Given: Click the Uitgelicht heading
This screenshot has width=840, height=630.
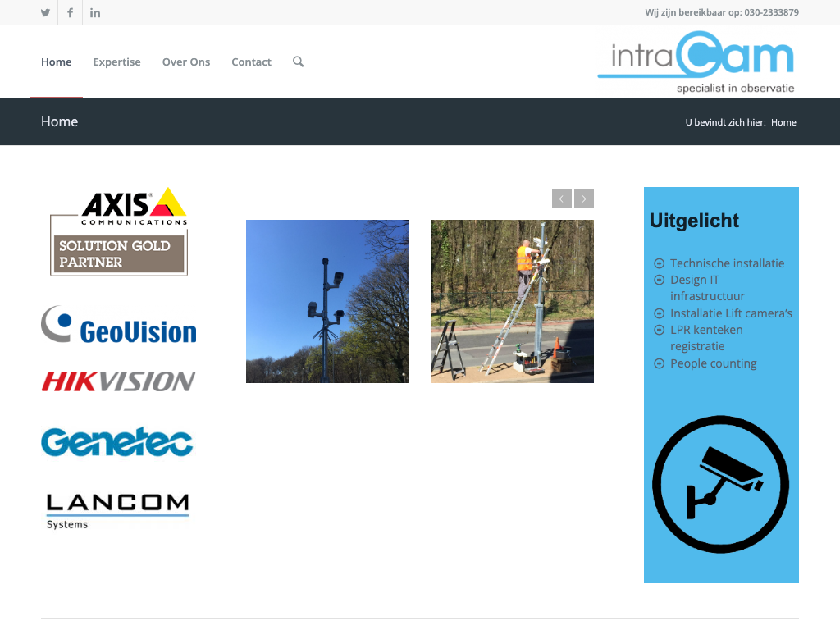Looking at the screenshot, I should pyautogui.click(x=694, y=220).
